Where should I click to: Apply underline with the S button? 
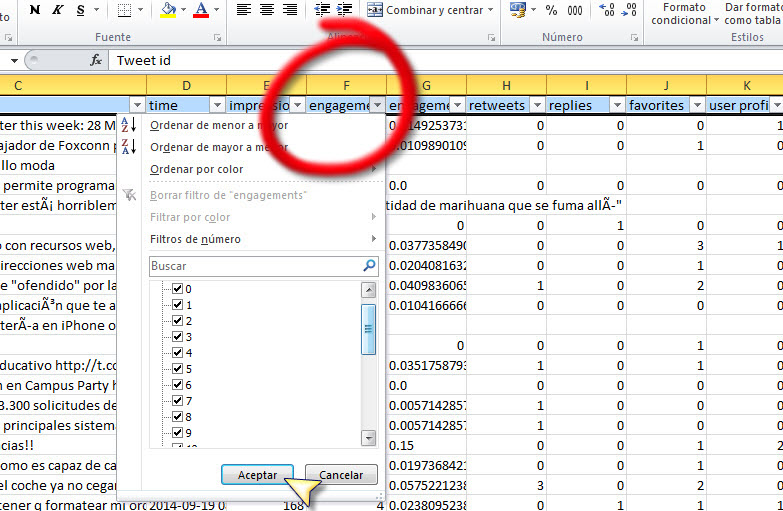(80, 10)
